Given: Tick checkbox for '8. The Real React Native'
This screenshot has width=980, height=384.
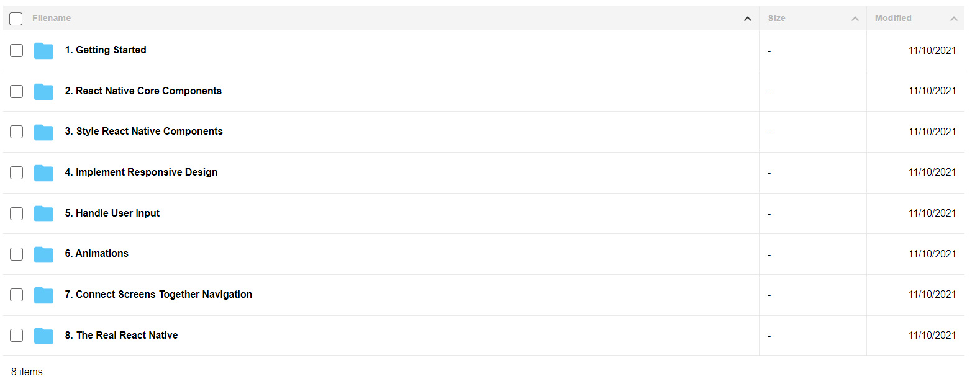Looking at the screenshot, I should (x=17, y=335).
